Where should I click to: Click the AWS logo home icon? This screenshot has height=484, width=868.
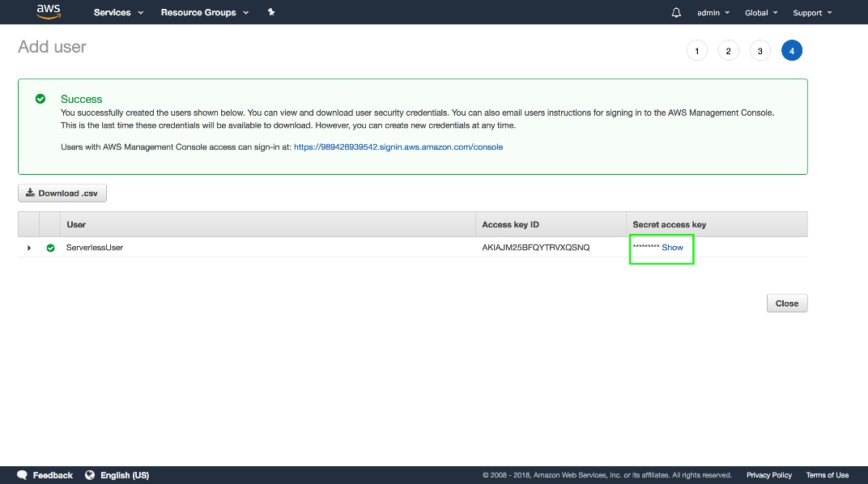click(x=49, y=12)
